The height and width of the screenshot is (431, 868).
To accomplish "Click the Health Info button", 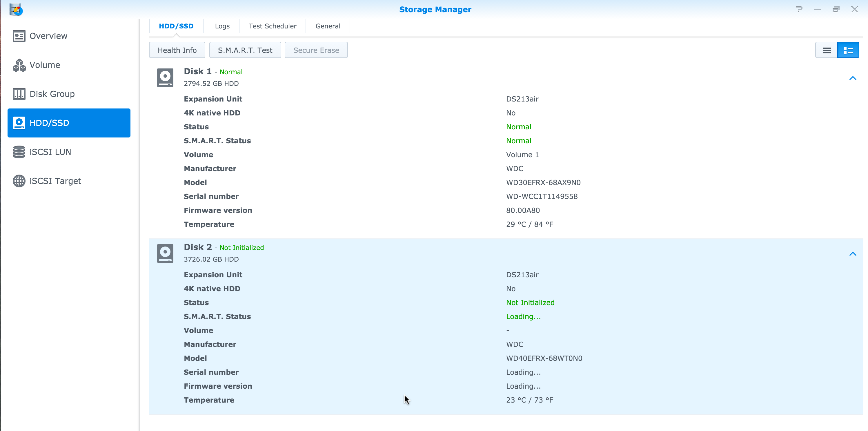I will 177,50.
